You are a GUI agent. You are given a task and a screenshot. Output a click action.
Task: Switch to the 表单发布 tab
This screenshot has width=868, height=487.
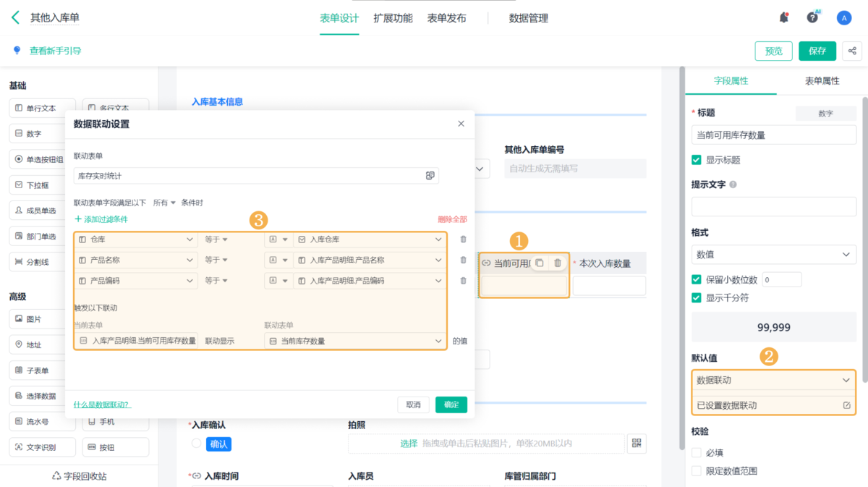pyautogui.click(x=447, y=18)
